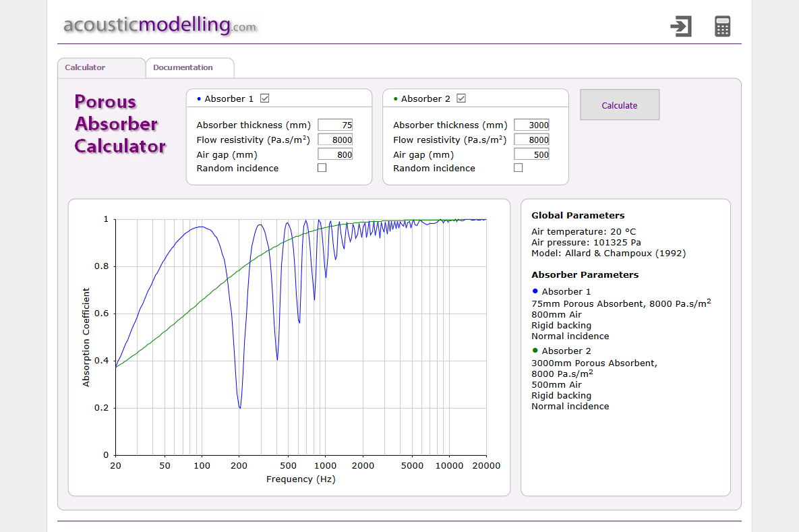The image size is (799, 532).
Task: Enable Random incidence for Absorber 2
Action: coord(518,168)
